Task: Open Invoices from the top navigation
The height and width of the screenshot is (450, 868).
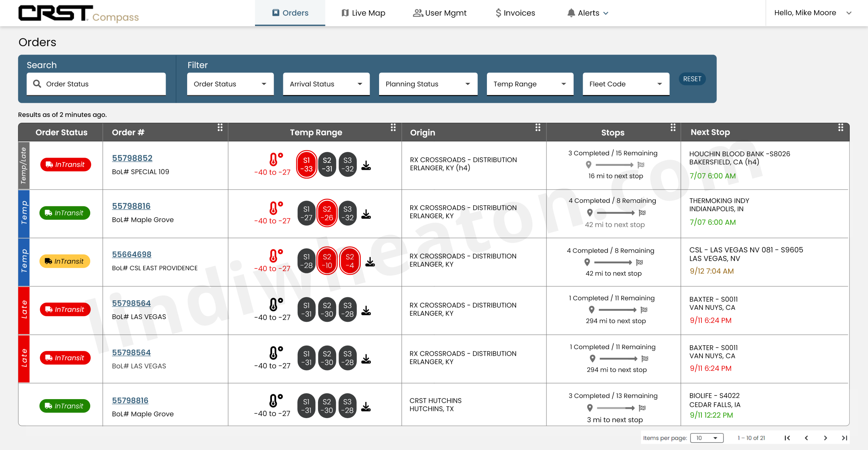Action: [514, 13]
